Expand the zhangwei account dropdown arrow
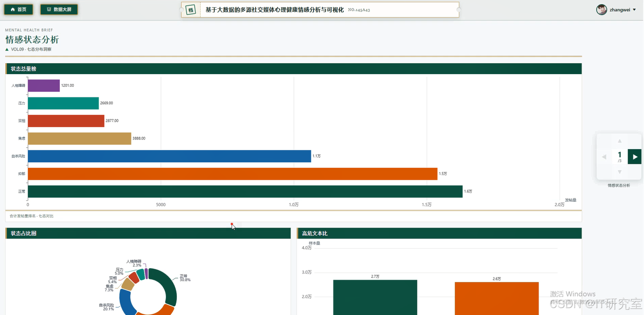 coord(634,10)
